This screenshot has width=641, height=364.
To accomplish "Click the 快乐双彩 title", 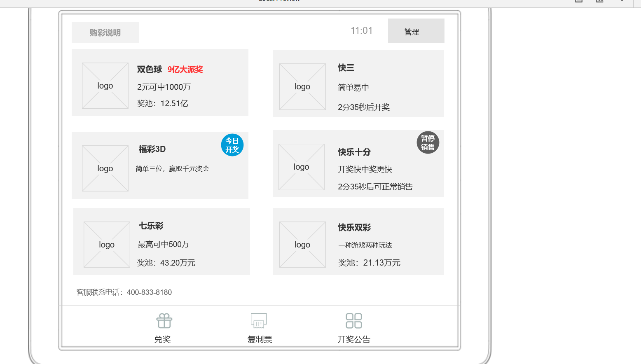I will point(354,227).
